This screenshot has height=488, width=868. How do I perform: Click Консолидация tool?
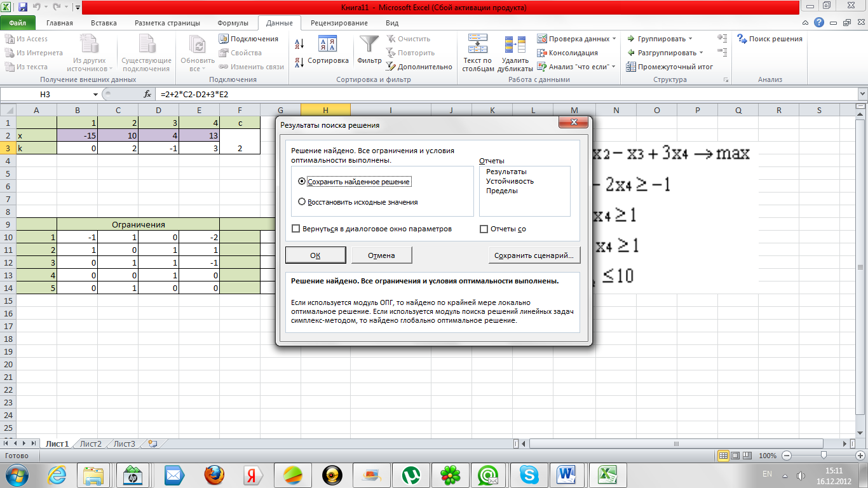tap(567, 53)
